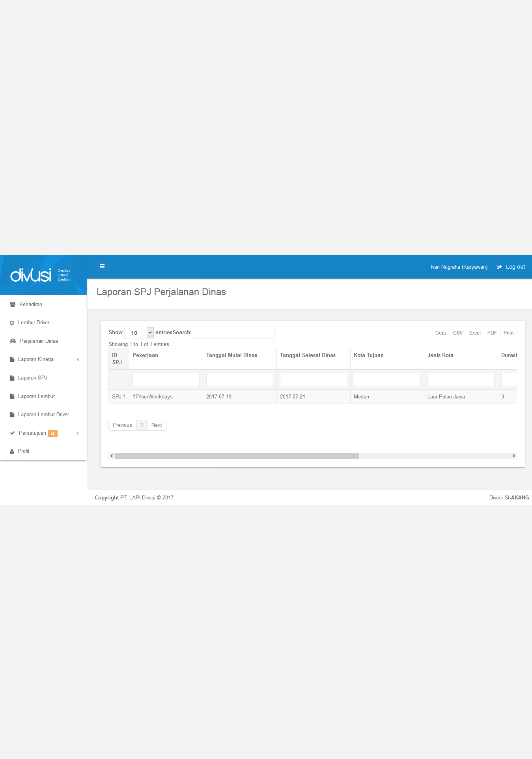The width and height of the screenshot is (532, 759).
Task: Click the Pekerjaan column filter field
Action: point(166,379)
